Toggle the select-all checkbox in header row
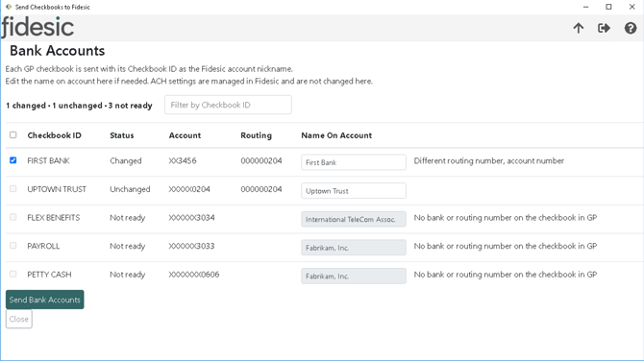The image size is (644, 361). pos(13,134)
